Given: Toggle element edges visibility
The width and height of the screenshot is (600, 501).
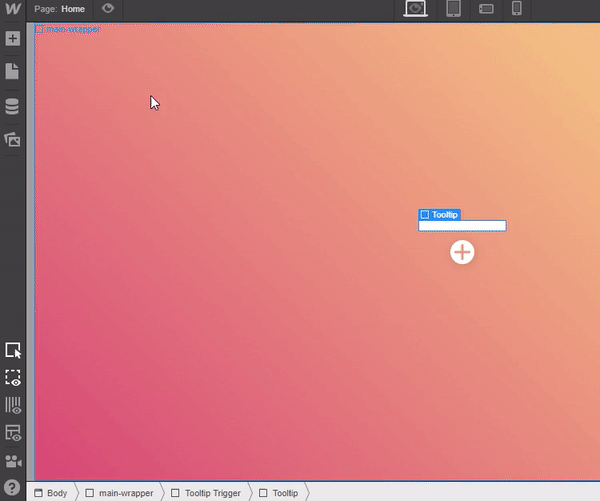Looking at the screenshot, I should (x=13, y=377).
